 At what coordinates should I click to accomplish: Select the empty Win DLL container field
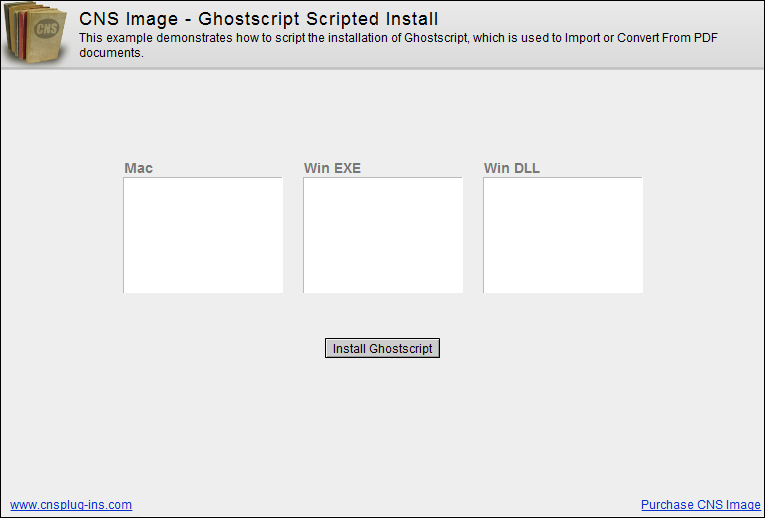(x=563, y=235)
